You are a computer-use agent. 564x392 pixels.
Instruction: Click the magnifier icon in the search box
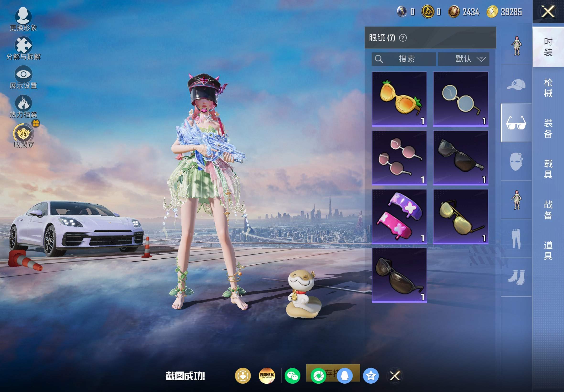coord(379,59)
